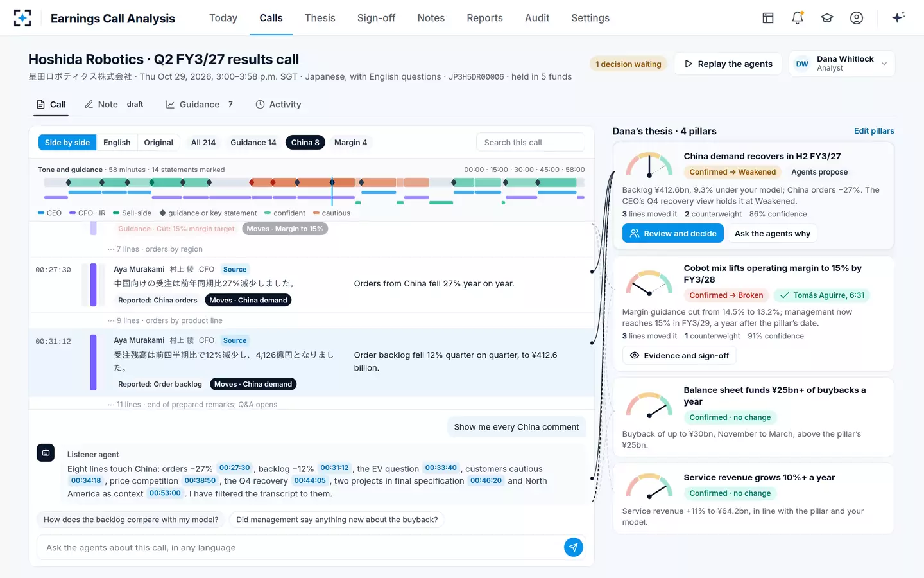Click Review and decide button
Image resolution: width=924 pixels, height=578 pixels.
pos(673,233)
